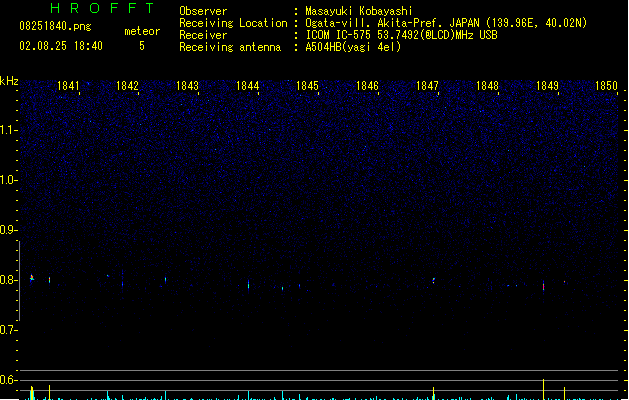This screenshot has height=400, width=629.
Task: Click the Receiving antenna field label
Action: (x=230, y=47)
